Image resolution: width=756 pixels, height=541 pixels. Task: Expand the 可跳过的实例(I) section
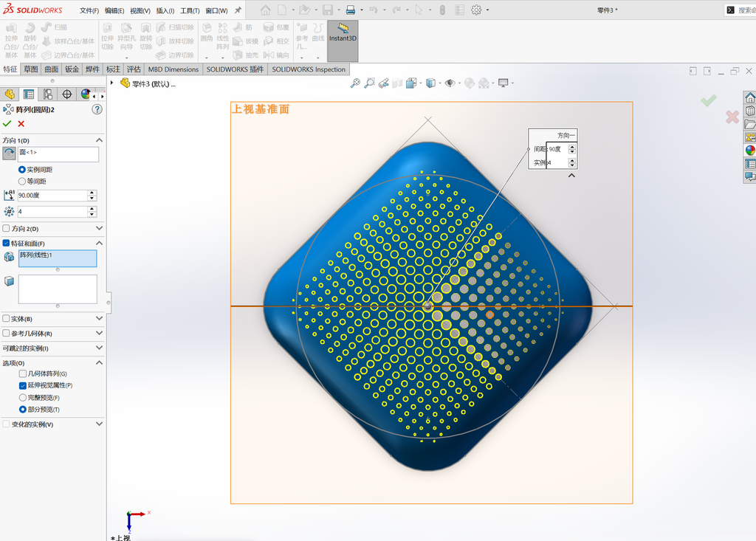click(x=100, y=348)
